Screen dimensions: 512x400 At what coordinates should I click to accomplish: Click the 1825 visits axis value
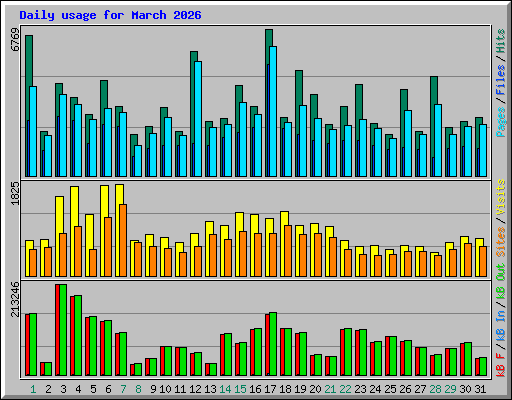(x=15, y=193)
